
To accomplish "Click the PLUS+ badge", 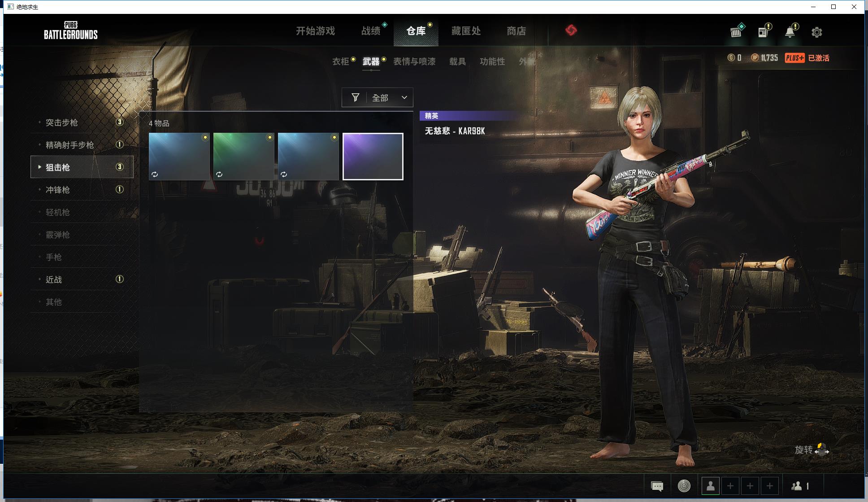I will 794,58.
